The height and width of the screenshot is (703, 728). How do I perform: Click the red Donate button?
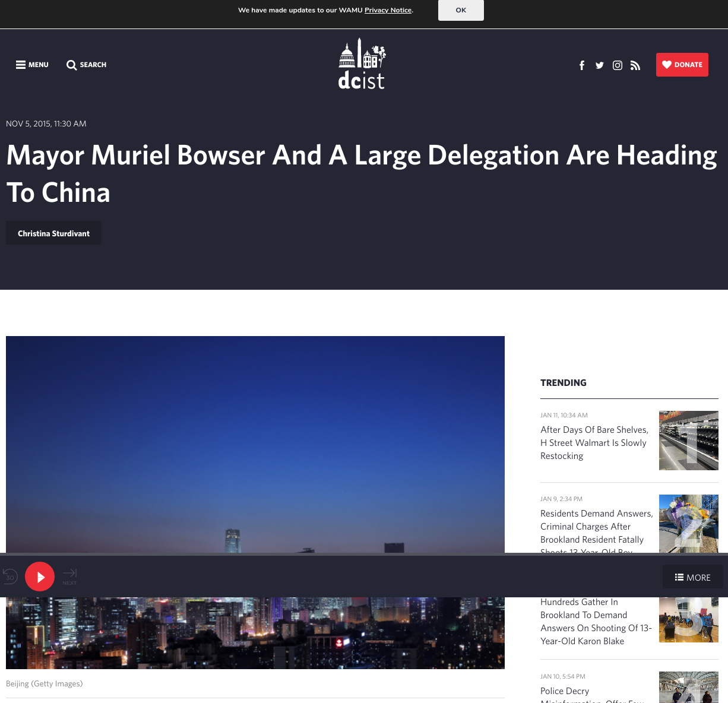682,65
